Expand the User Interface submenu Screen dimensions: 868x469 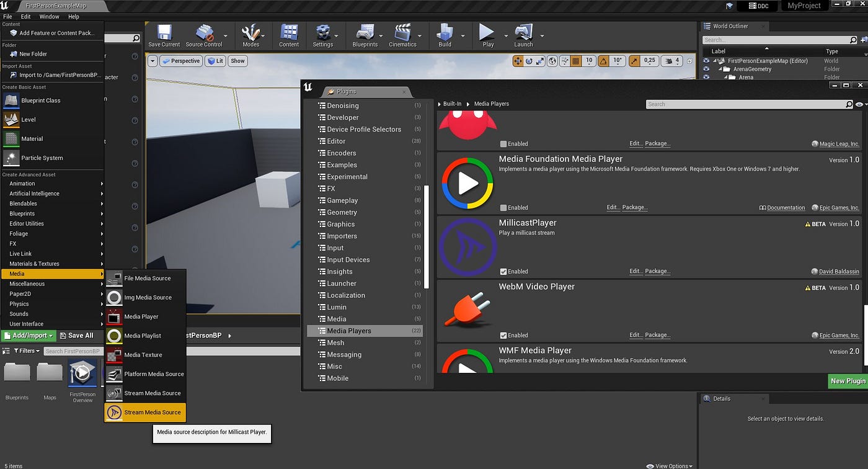pos(52,324)
